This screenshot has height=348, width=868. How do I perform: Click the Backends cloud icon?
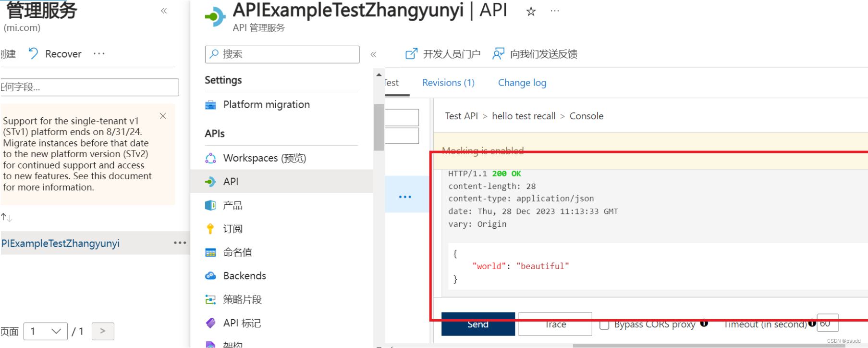coord(210,276)
